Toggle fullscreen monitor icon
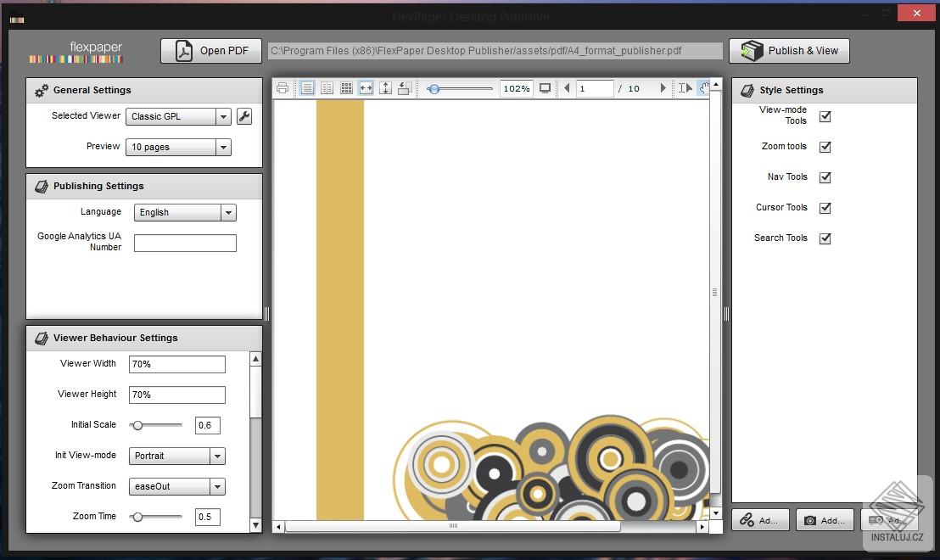 [545, 89]
